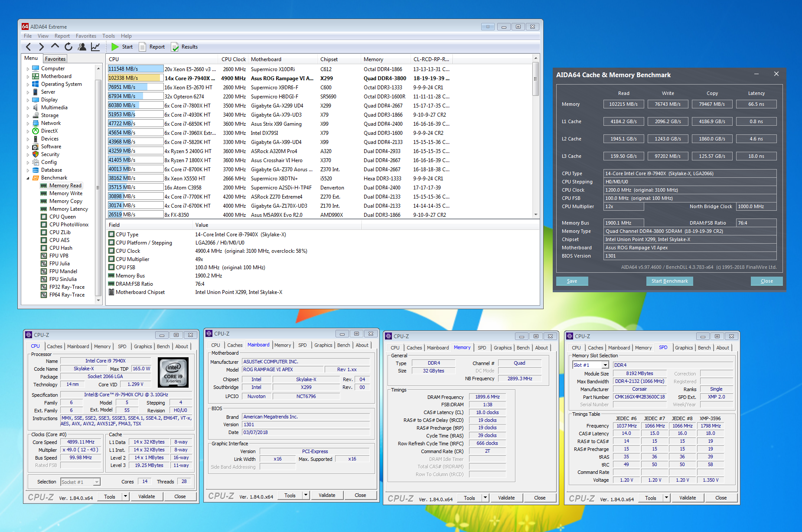Click Close in Cache & Memory Benchmark window
This screenshot has width=802, height=532.
tap(766, 281)
